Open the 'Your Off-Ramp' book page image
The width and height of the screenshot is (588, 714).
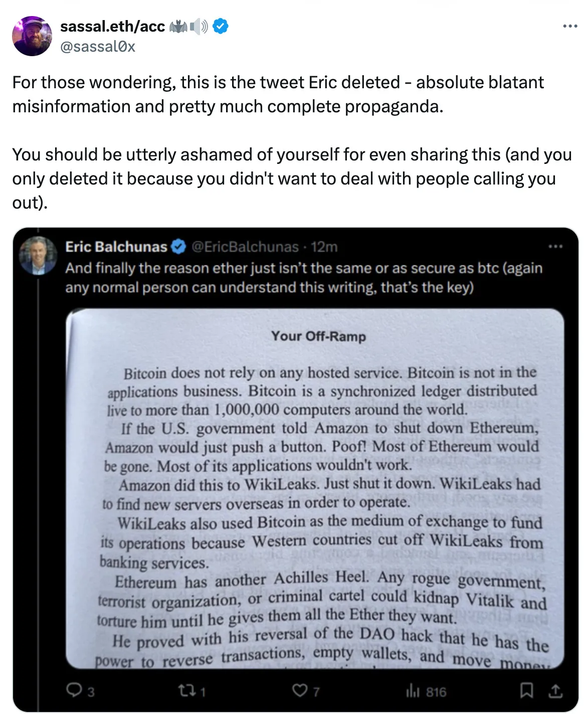click(x=315, y=489)
